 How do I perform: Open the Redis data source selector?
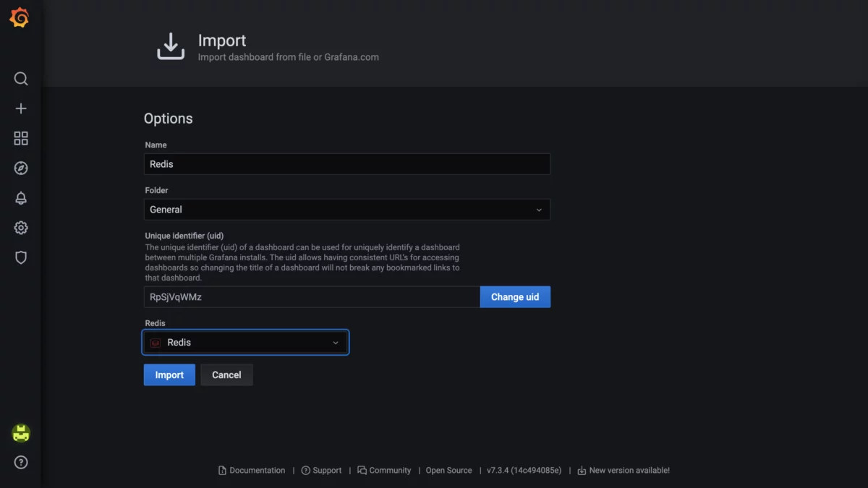pos(246,343)
